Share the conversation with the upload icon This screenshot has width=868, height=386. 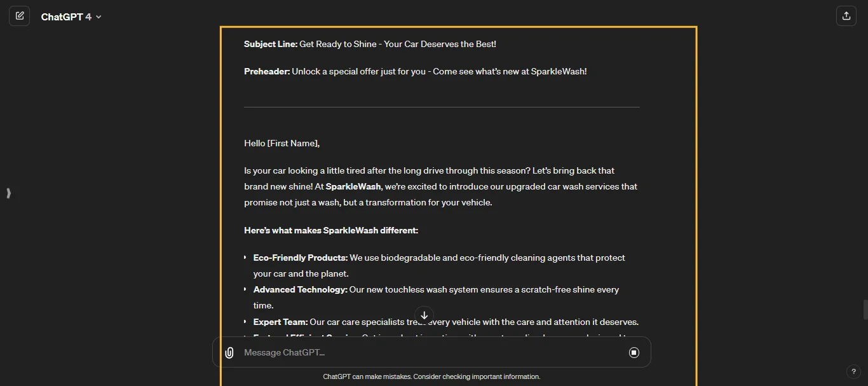(846, 16)
